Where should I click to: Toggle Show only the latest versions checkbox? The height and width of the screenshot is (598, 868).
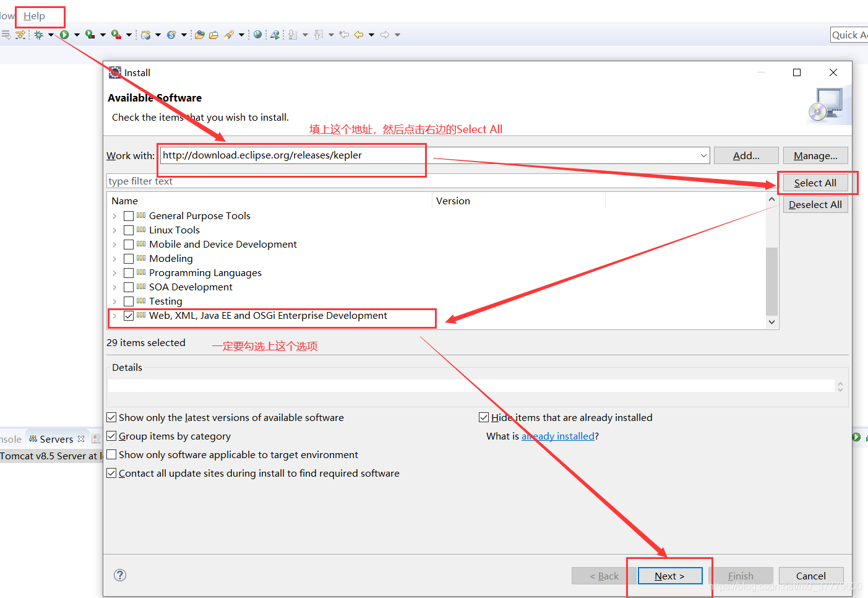click(x=111, y=417)
